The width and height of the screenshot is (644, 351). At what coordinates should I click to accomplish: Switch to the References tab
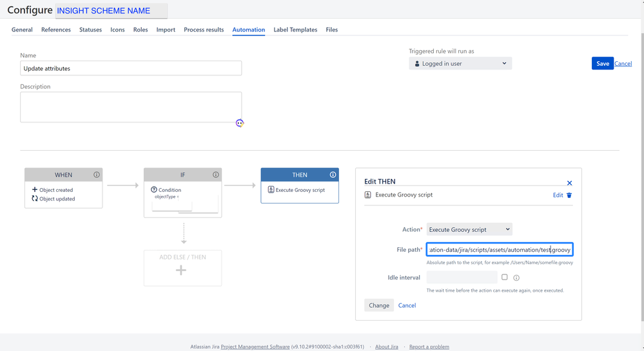pyautogui.click(x=56, y=30)
